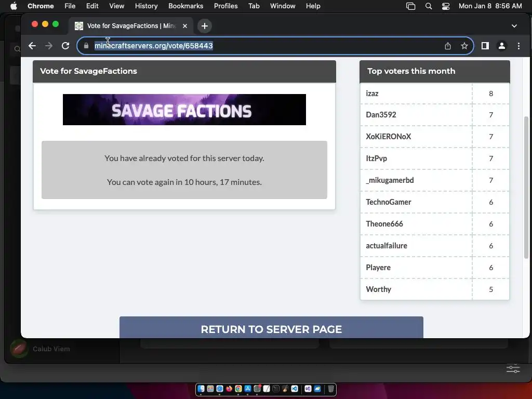Select top voter Playere

tap(378, 268)
